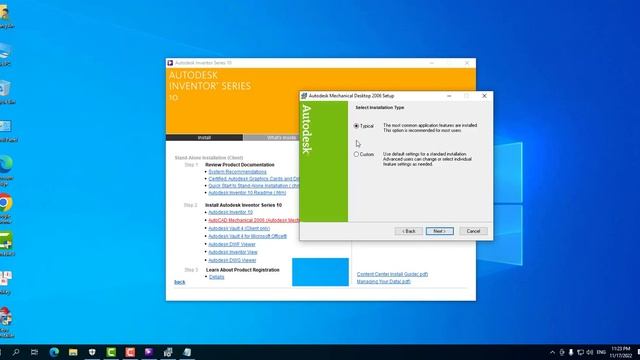Open the Microsoft Edge desktop shortcut
Viewport: 640px width, 360px height.
pos(6,171)
